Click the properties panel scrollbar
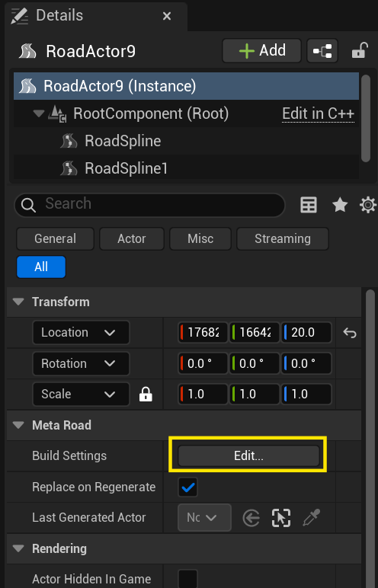This screenshot has width=378, height=588. [370, 437]
